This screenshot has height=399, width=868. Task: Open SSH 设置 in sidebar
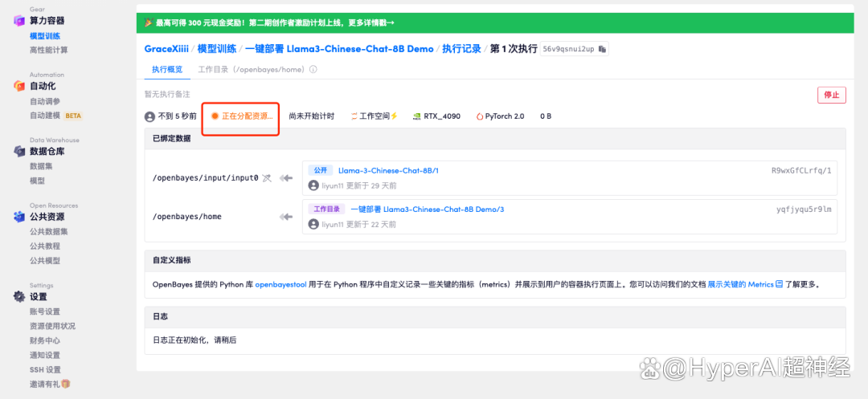pos(45,370)
